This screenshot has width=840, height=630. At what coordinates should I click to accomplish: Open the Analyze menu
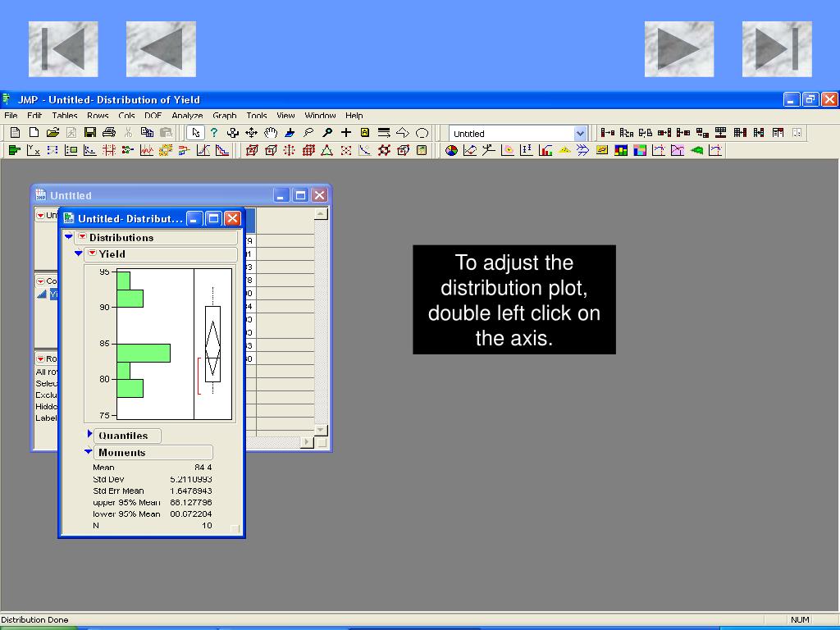[x=187, y=115]
